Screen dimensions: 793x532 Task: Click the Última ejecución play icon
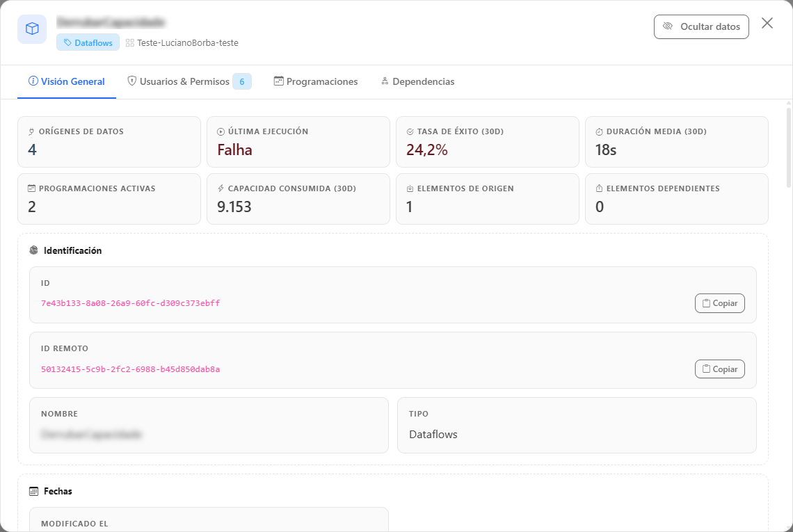pos(221,131)
